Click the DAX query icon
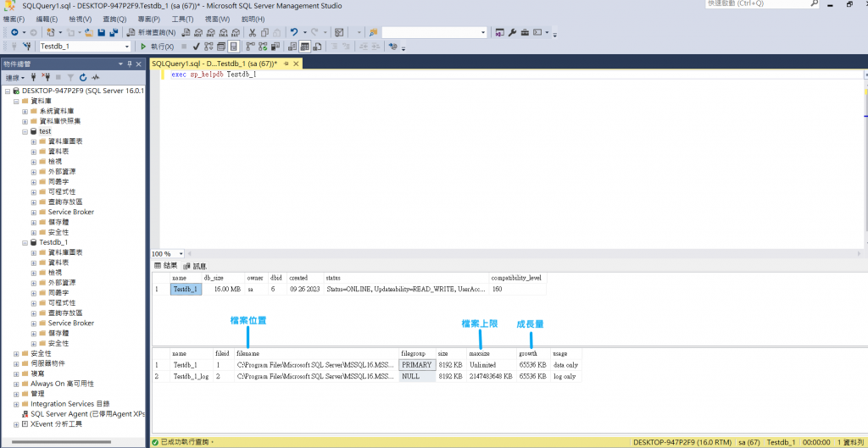 tap(236, 33)
